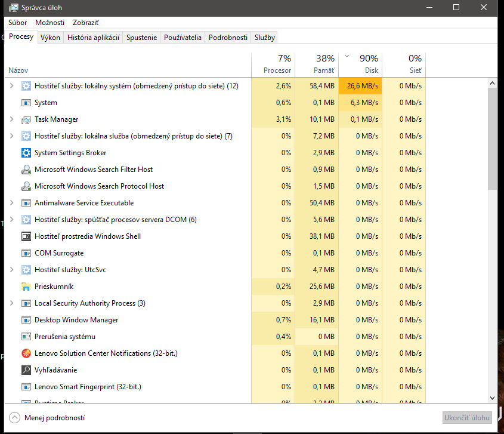
Task: Select the 38,1 MB memory value cell
Action: tap(317, 236)
